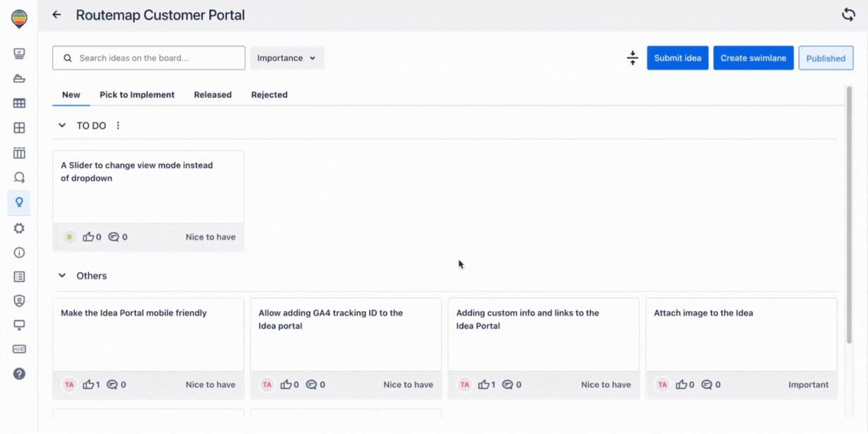The width and height of the screenshot is (868, 434).
Task: Click the collapse swimlanes icon beside Submit idea
Action: point(633,58)
